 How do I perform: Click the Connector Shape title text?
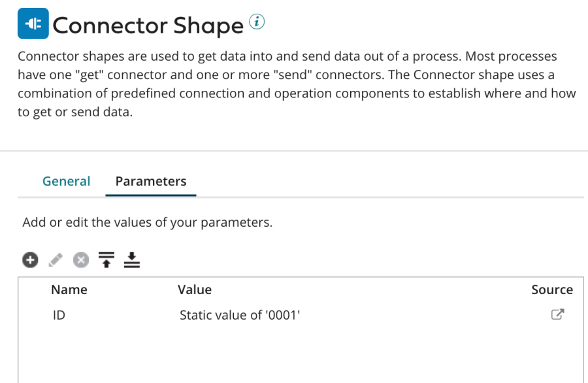pyautogui.click(x=148, y=25)
